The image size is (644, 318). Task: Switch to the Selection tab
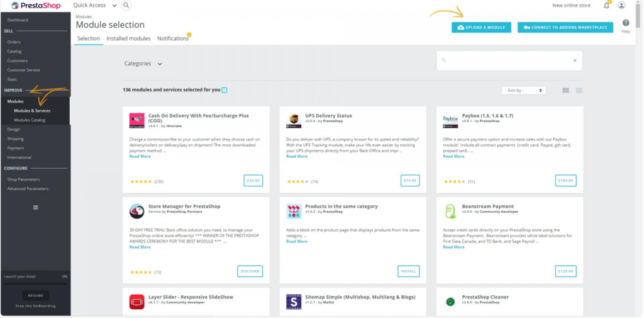point(89,38)
